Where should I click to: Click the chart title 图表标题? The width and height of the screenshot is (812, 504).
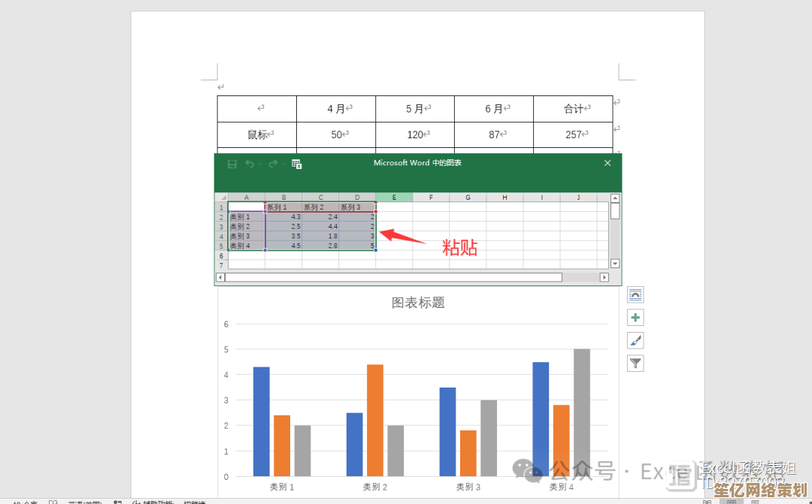click(418, 303)
